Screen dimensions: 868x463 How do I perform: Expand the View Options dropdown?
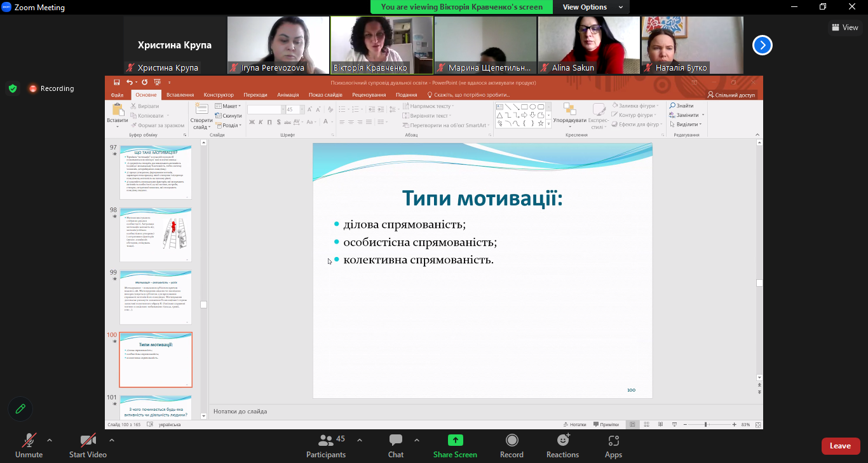588,7
